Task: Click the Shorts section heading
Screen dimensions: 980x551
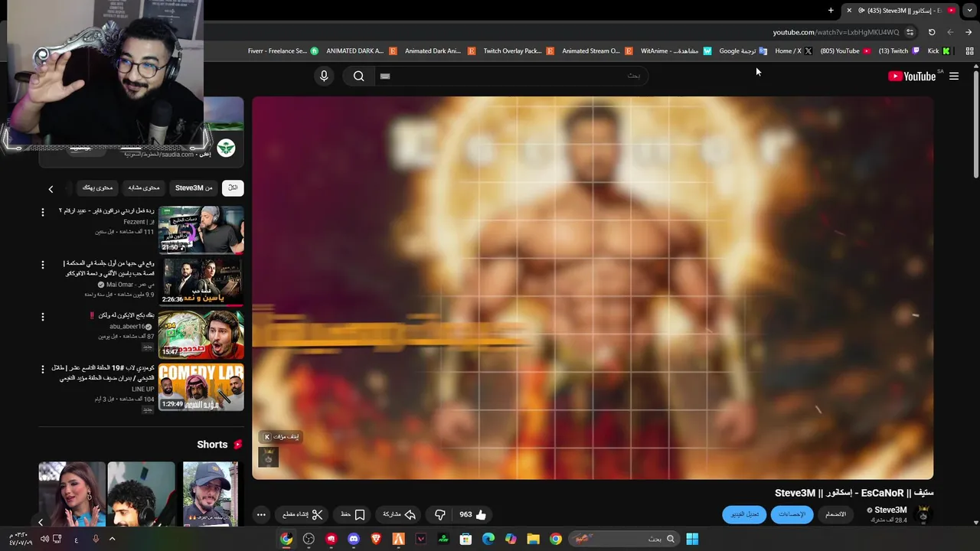Action: pos(212,445)
